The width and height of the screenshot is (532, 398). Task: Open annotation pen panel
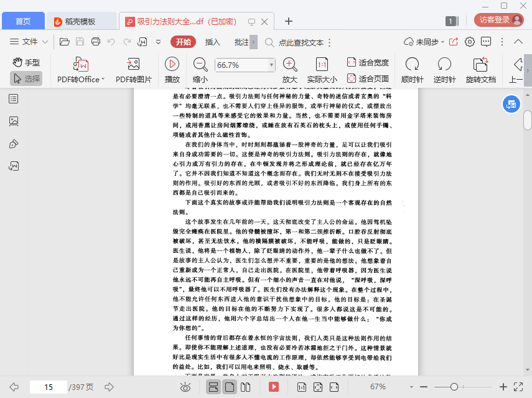[14, 144]
